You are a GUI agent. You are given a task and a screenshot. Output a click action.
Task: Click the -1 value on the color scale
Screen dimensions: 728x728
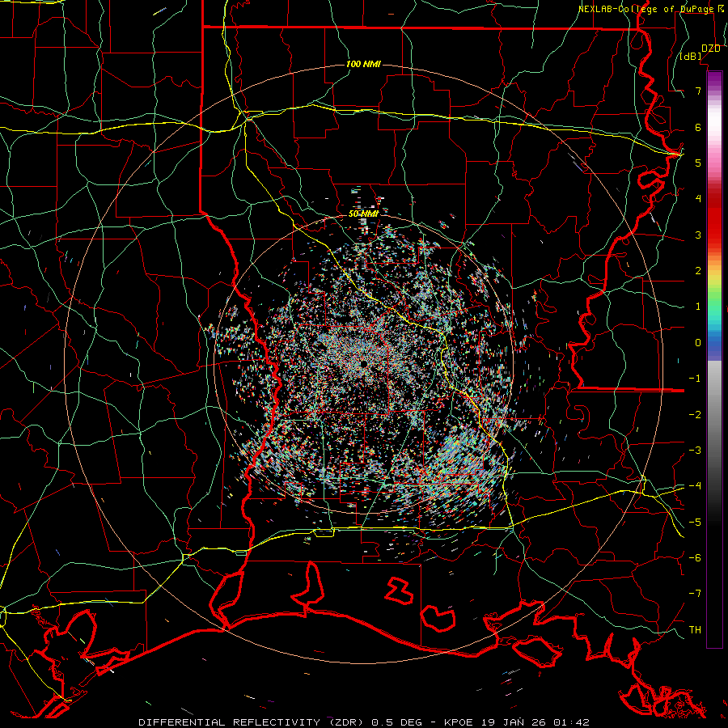(x=695, y=379)
